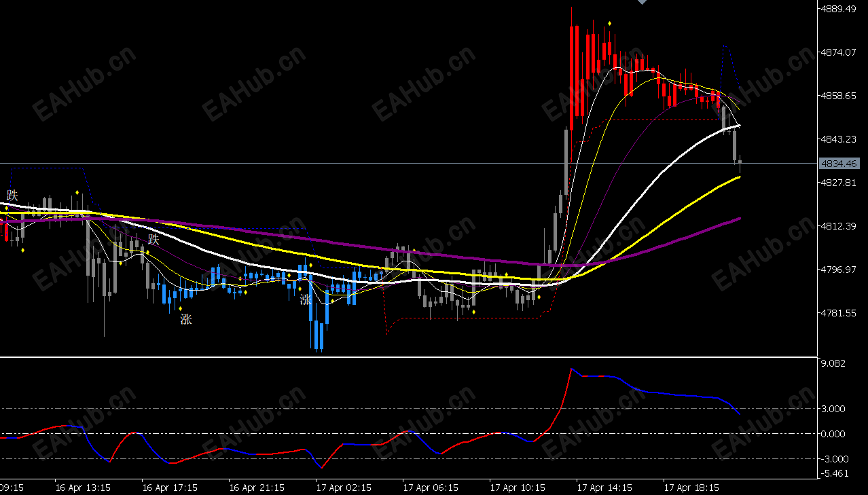
Task: Click the 4889.49 price scale value
Action: [839, 9]
